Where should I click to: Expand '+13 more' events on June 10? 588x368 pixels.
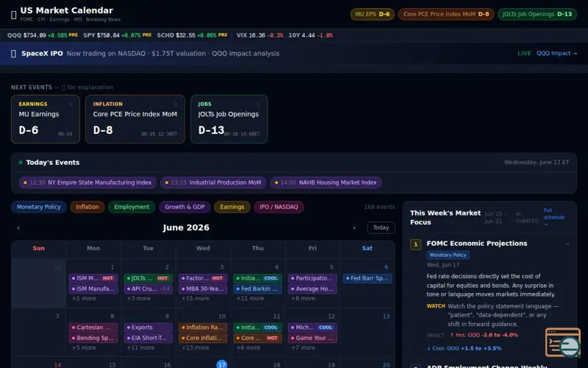click(x=195, y=347)
